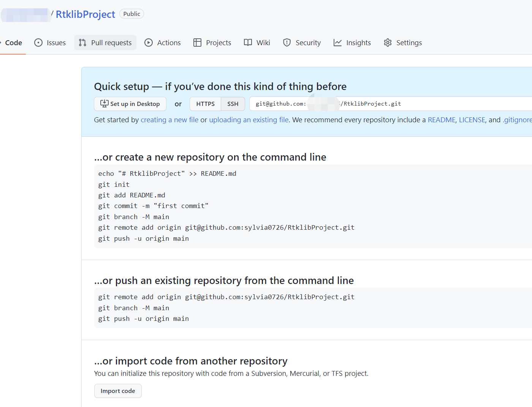Image resolution: width=532 pixels, height=407 pixels.
Task: Click the Insights graph icon
Action: point(337,43)
